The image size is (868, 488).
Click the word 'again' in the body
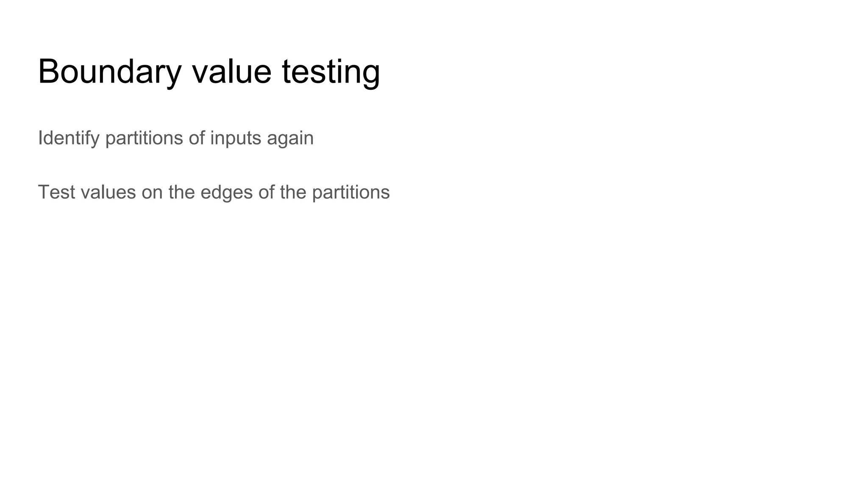[290, 138]
